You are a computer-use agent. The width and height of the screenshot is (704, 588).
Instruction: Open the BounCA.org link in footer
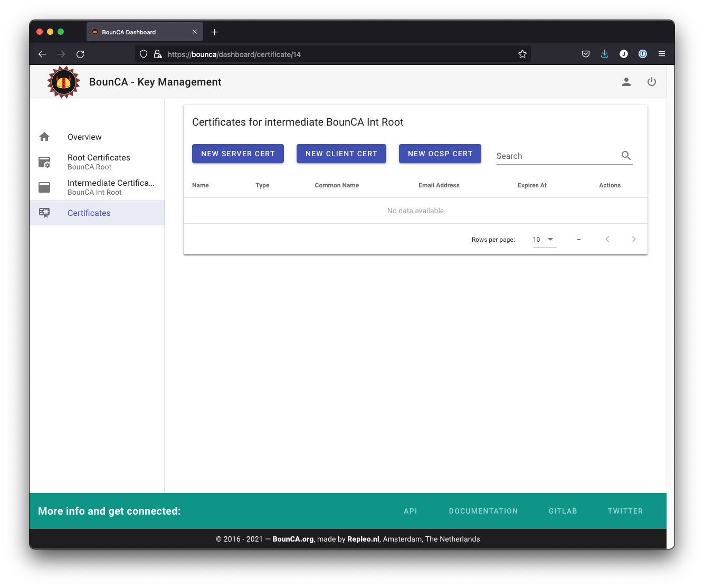(x=293, y=539)
